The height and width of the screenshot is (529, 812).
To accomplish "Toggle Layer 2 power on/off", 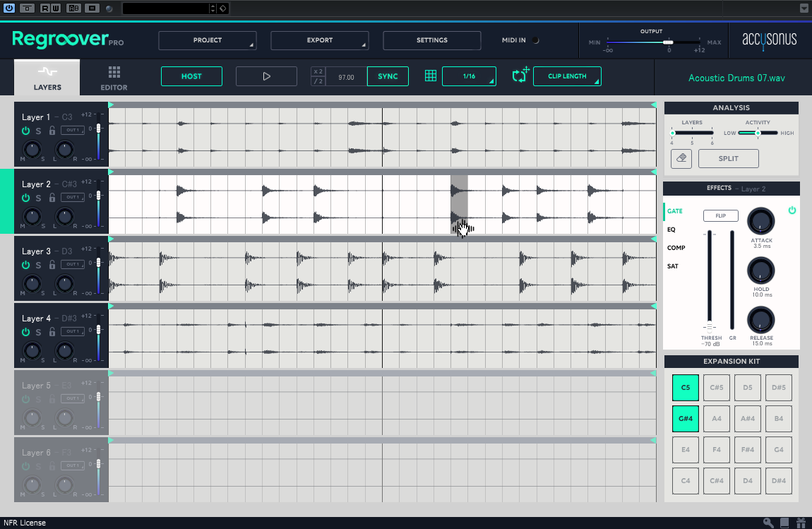I will point(25,198).
